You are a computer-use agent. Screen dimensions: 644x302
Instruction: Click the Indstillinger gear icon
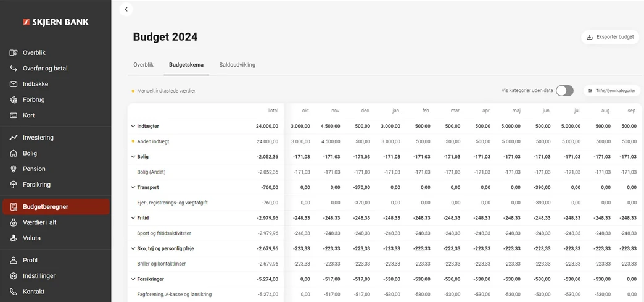(14, 276)
